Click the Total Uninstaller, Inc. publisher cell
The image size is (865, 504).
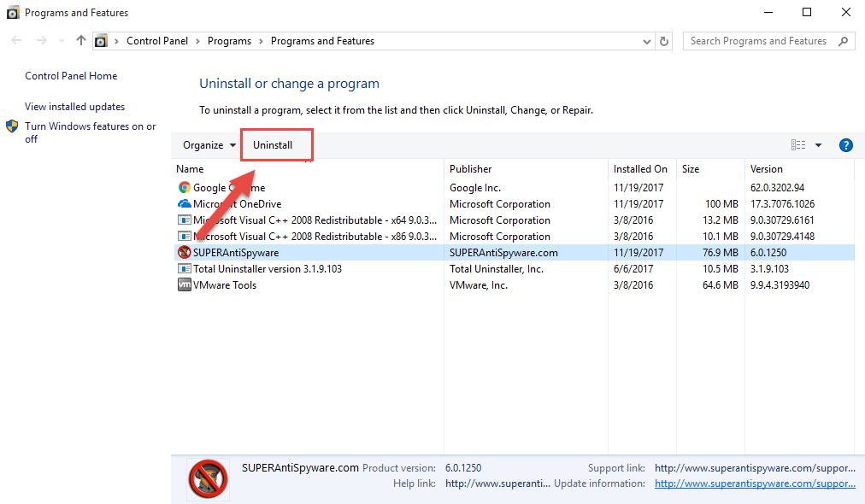click(x=497, y=268)
